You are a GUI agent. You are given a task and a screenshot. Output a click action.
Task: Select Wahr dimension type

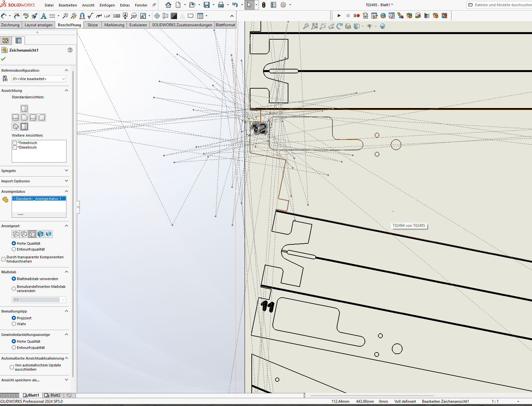tap(14, 324)
